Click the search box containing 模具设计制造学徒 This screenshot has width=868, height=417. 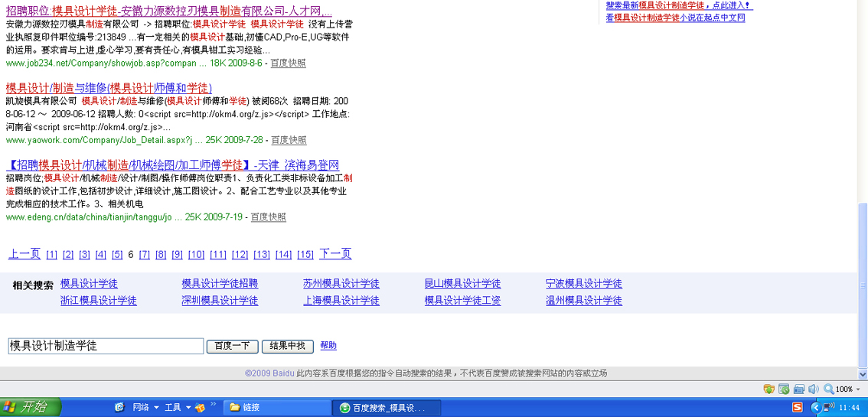(x=106, y=346)
